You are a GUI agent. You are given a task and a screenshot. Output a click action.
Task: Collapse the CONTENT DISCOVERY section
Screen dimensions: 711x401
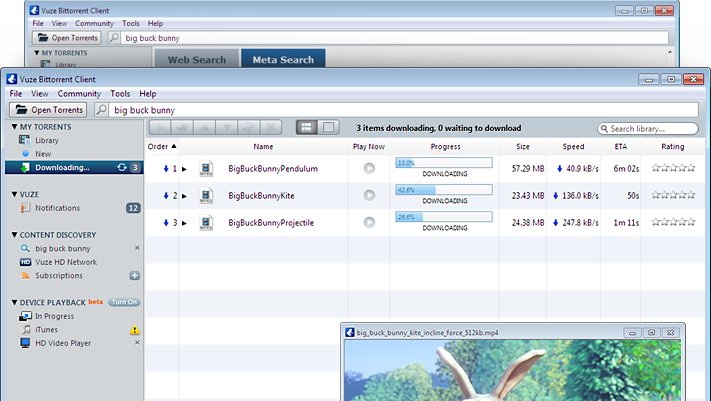tap(12, 235)
